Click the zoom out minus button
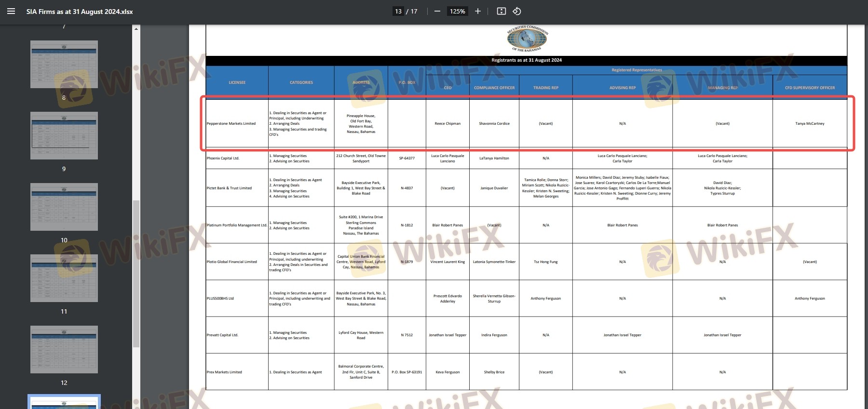This screenshot has width=868, height=409. click(437, 11)
